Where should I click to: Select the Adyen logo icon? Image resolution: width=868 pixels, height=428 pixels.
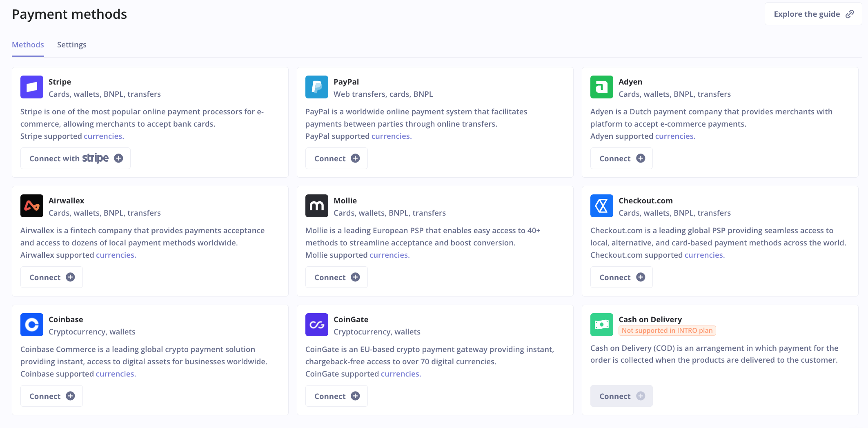coord(601,87)
